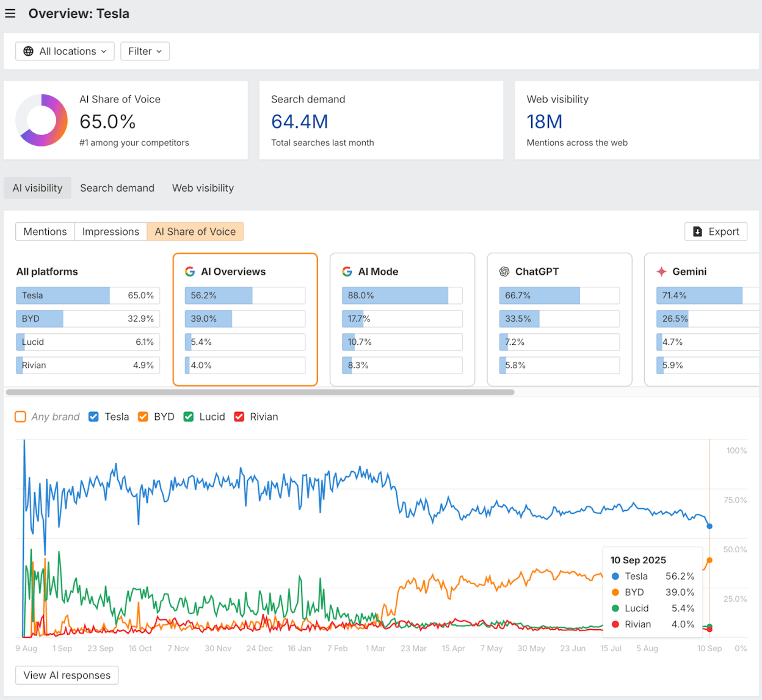Click the Search demand 64.4M value

tap(300, 122)
